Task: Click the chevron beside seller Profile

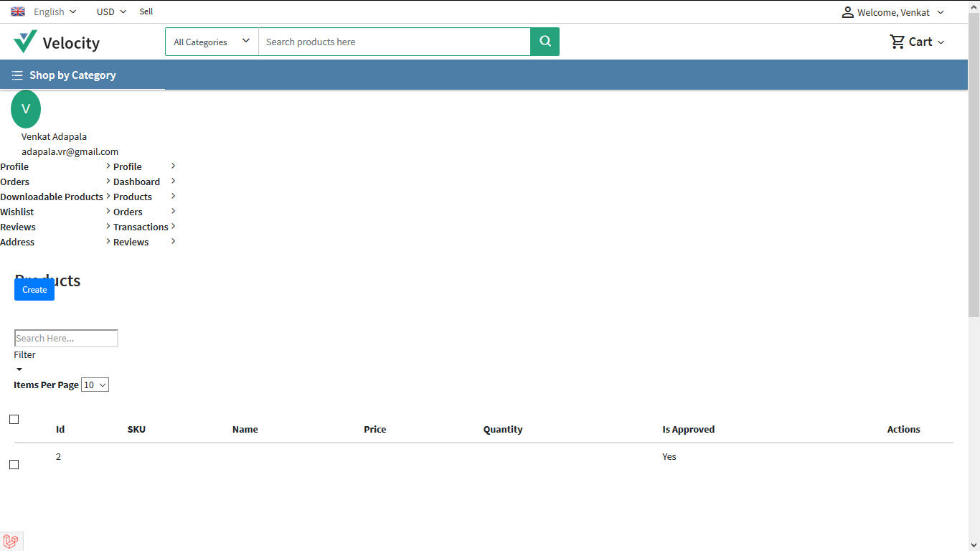Action: click(174, 166)
